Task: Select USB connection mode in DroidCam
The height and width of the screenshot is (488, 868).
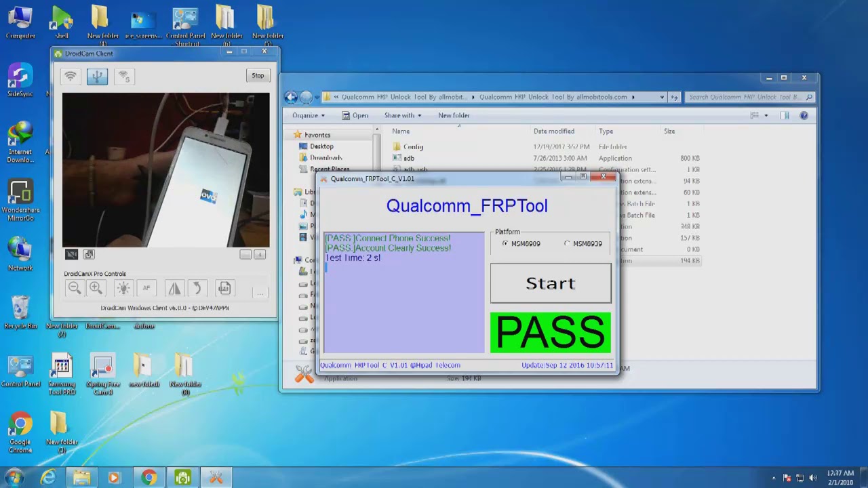Action: coord(97,76)
